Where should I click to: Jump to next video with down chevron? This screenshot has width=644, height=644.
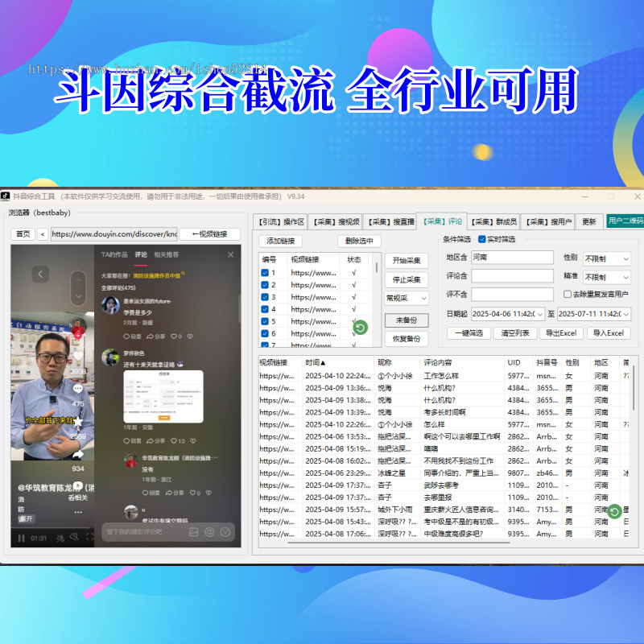click(x=78, y=296)
